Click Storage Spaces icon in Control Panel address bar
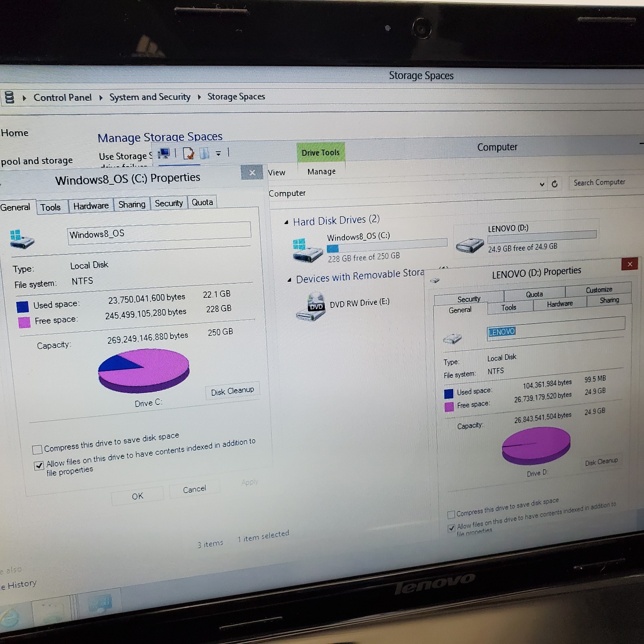644x644 pixels. click(9, 97)
